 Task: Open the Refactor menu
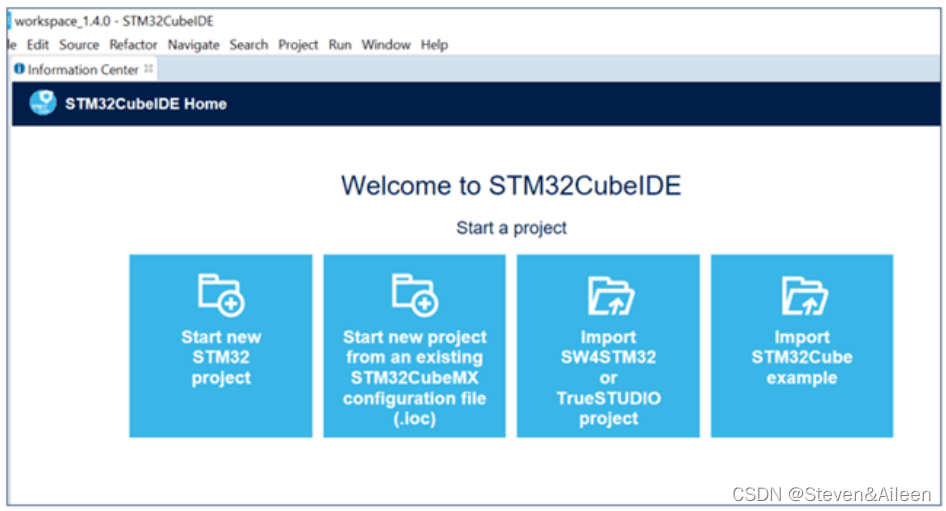click(133, 45)
